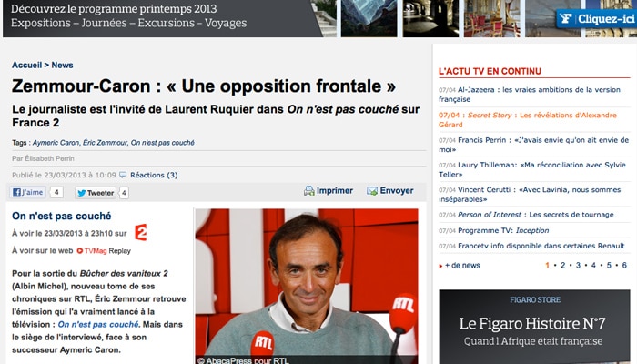Select news page 4 in pagination
The height and width of the screenshot is (364, 637).
[x=593, y=266]
